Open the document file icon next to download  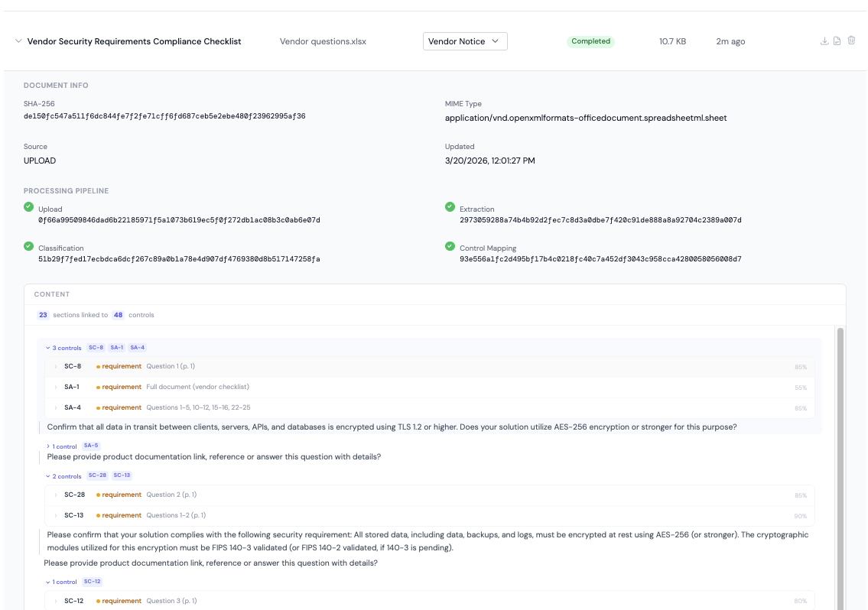pos(837,41)
